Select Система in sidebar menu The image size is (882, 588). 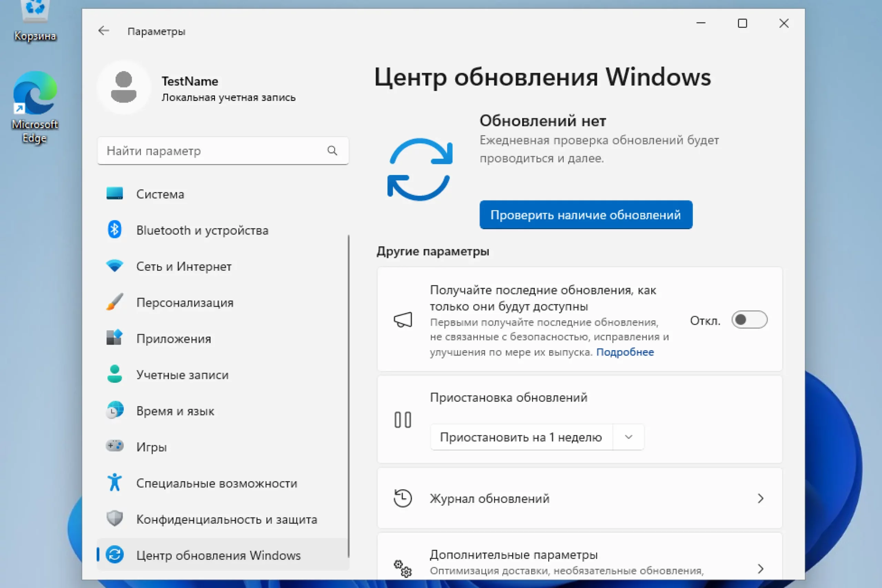point(160,194)
